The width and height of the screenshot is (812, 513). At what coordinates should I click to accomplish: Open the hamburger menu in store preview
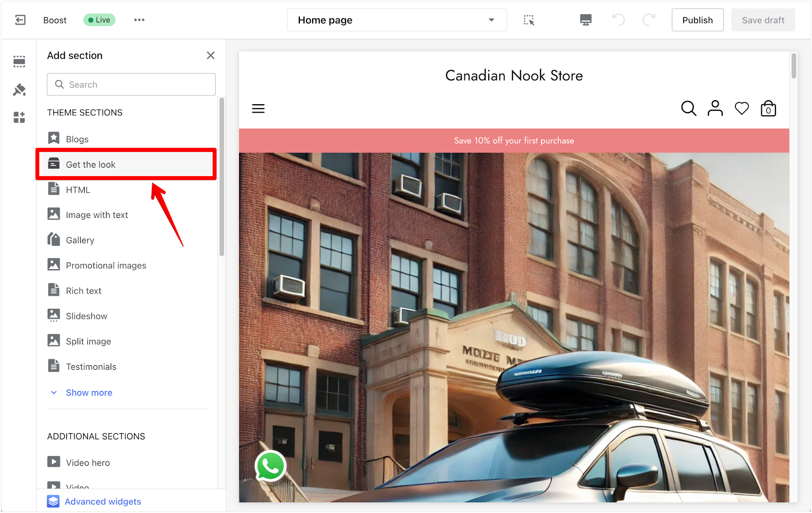click(x=258, y=109)
